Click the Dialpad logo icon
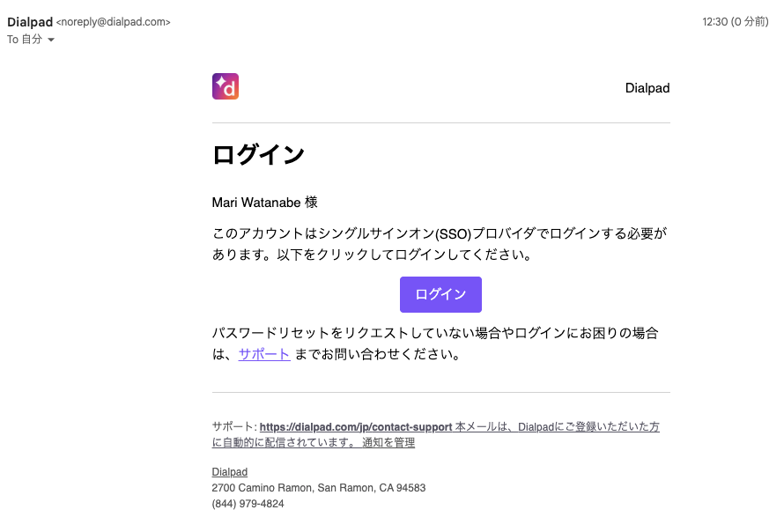 (x=225, y=86)
